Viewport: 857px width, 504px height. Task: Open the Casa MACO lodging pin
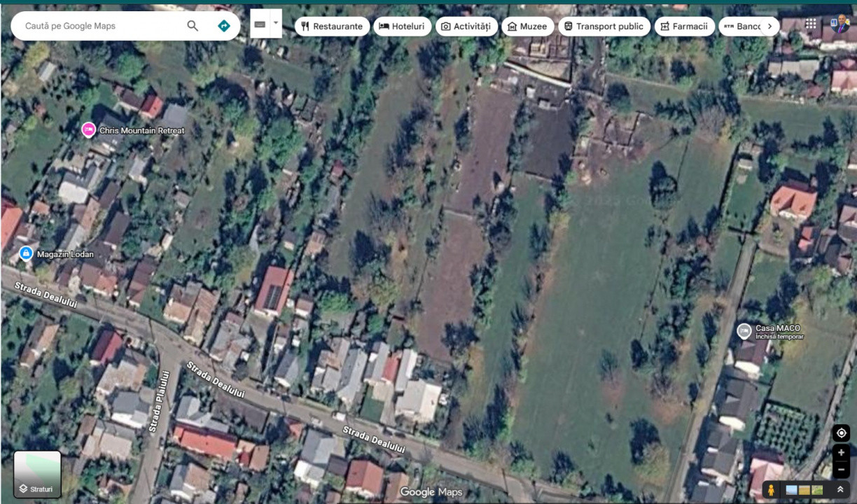[x=744, y=330]
